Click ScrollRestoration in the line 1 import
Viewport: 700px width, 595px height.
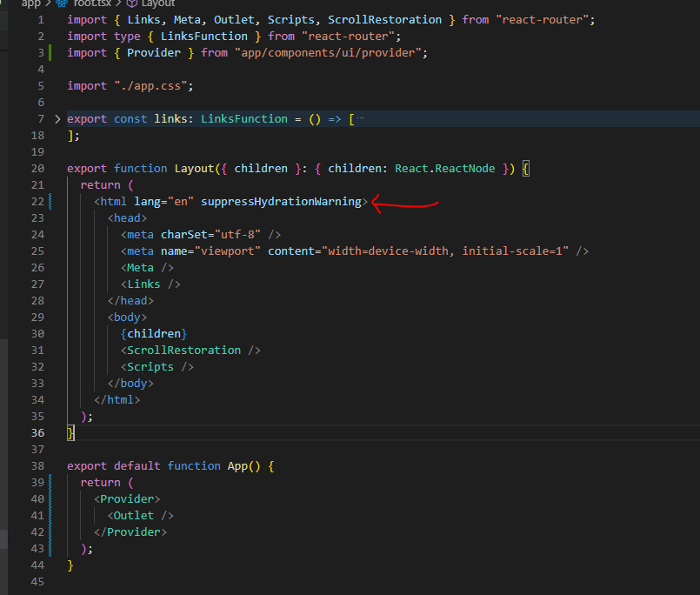coord(385,20)
